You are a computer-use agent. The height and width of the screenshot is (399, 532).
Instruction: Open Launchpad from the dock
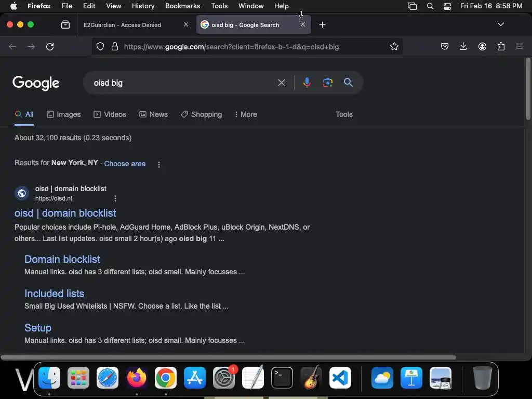78,378
